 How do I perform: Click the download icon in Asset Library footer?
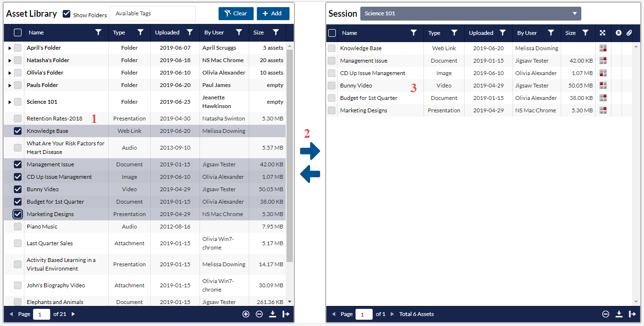tap(273, 314)
